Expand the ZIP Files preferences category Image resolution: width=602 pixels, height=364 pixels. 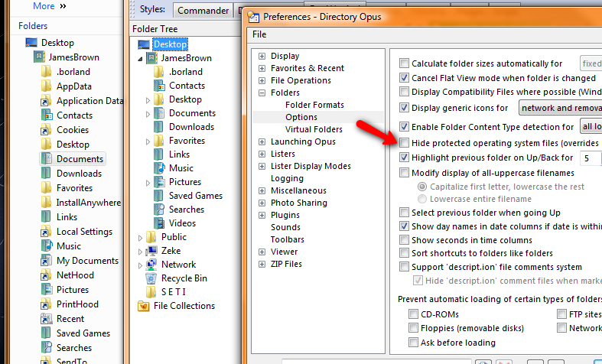pyautogui.click(x=262, y=264)
